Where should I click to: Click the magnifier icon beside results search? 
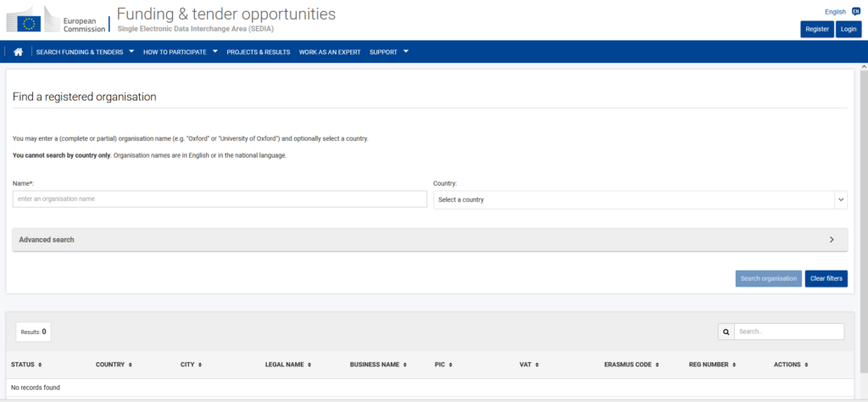click(726, 332)
